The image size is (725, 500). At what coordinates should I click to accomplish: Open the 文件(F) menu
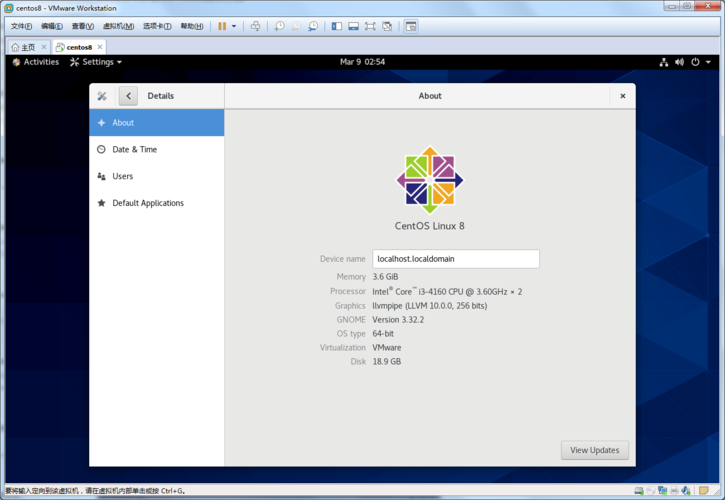(x=21, y=26)
